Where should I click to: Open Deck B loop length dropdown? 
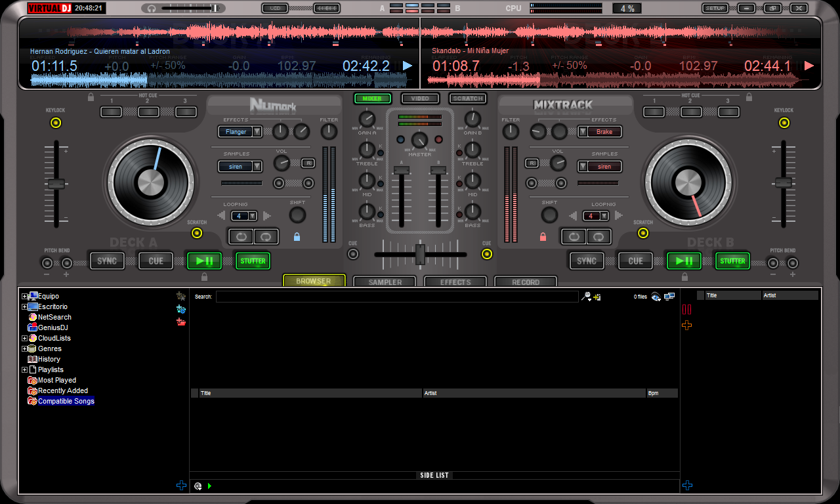604,216
